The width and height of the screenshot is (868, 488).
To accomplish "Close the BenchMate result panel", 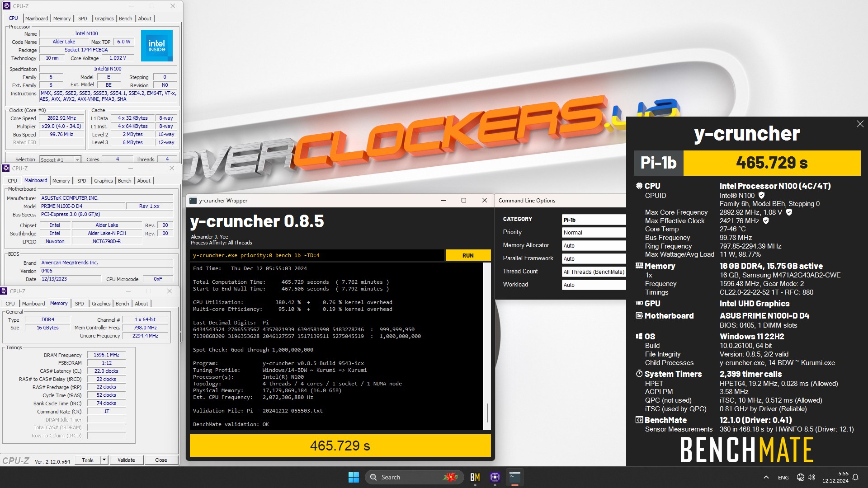I will 860,124.
